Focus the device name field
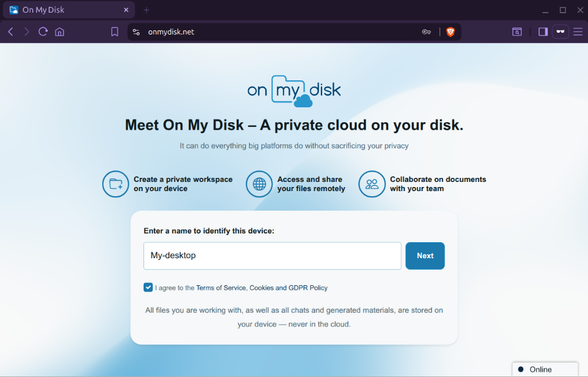 [272, 255]
